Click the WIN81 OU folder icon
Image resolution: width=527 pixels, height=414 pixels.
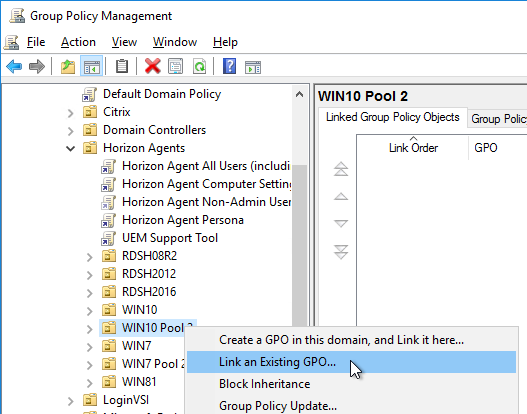click(109, 382)
